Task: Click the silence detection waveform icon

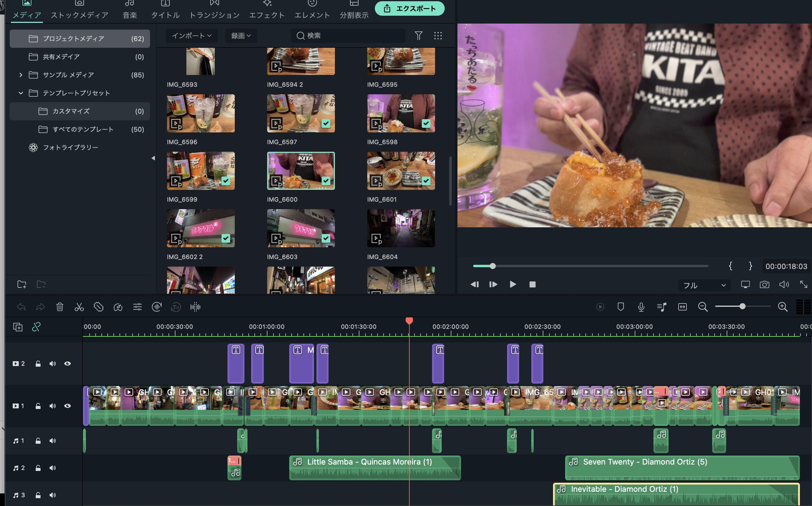Action: 195,307
